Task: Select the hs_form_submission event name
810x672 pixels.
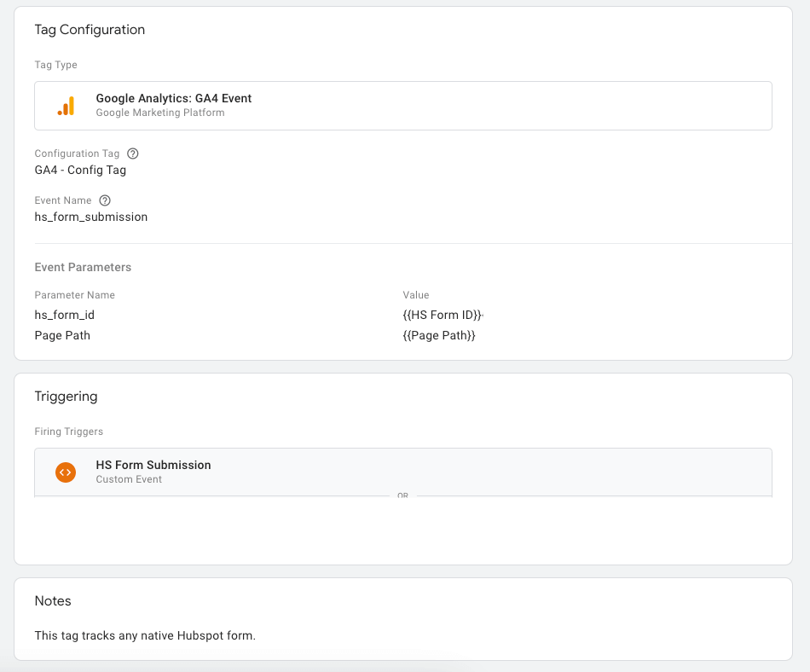Action: tap(91, 217)
